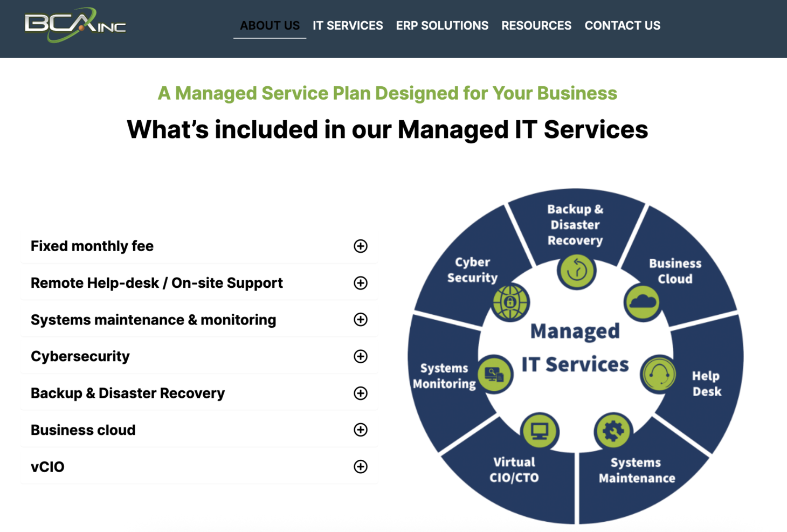This screenshot has width=787, height=532.
Task: Toggle open Systems maintenance & monitoring details
Action: 360,319
